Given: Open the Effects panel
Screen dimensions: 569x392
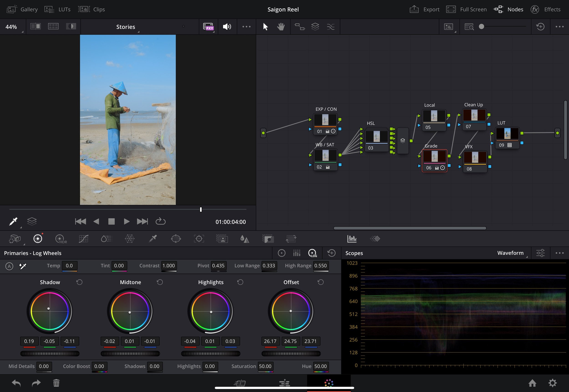Looking at the screenshot, I should pyautogui.click(x=545, y=9).
